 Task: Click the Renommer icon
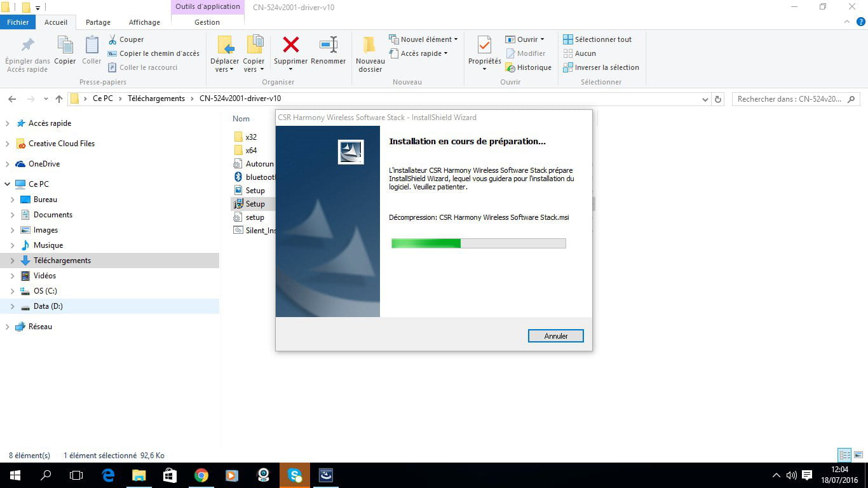pos(329,44)
